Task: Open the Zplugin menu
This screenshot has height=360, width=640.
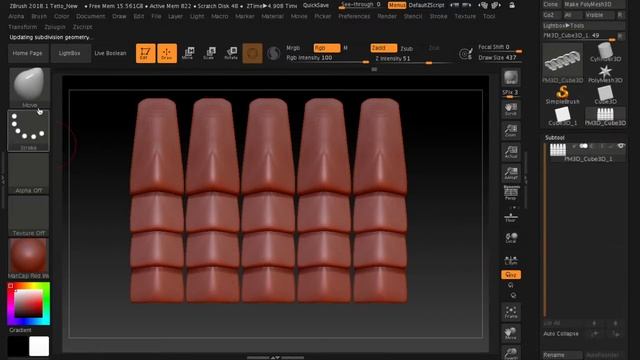Action: pos(55,27)
